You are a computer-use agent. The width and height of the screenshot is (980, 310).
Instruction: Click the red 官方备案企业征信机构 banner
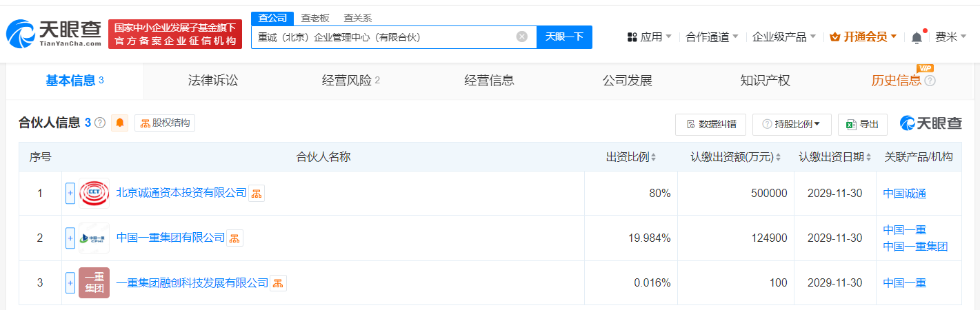tap(175, 34)
